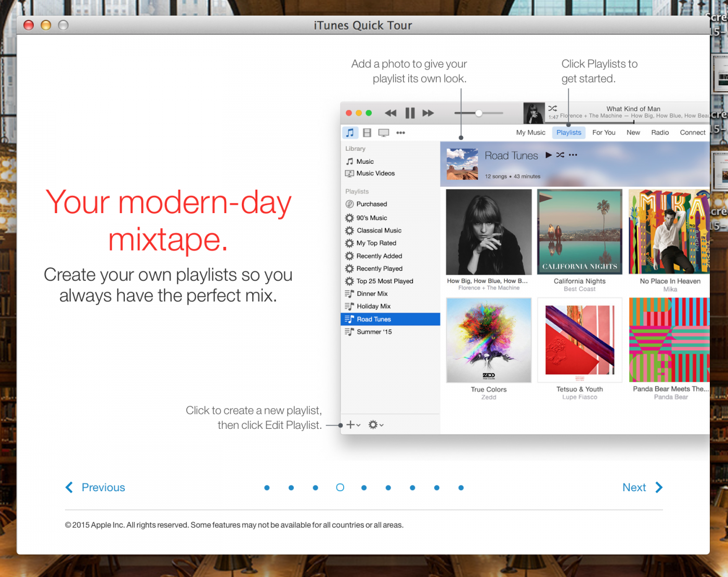Viewport: 728px width, 577px height.
Task: Select the Music note library icon
Action: pyautogui.click(x=350, y=133)
